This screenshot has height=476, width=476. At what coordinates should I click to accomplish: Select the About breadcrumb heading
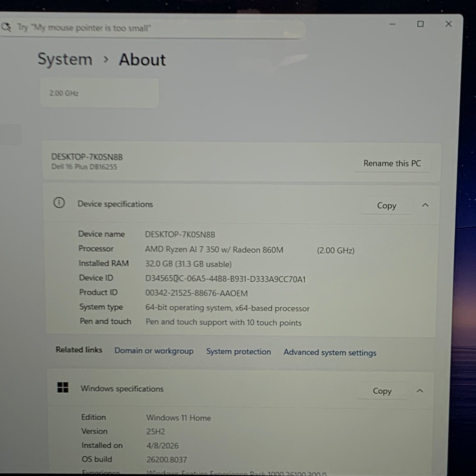point(142,60)
